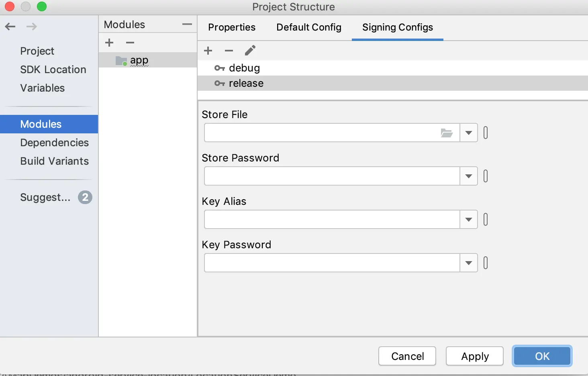
Task: Open the Store Password dropdown arrow
Action: point(468,176)
